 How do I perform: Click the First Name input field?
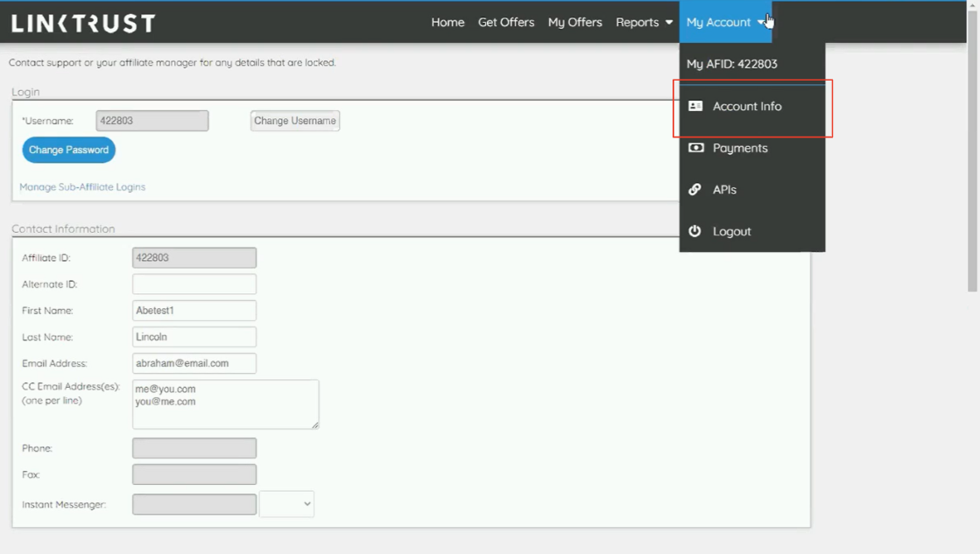point(194,311)
